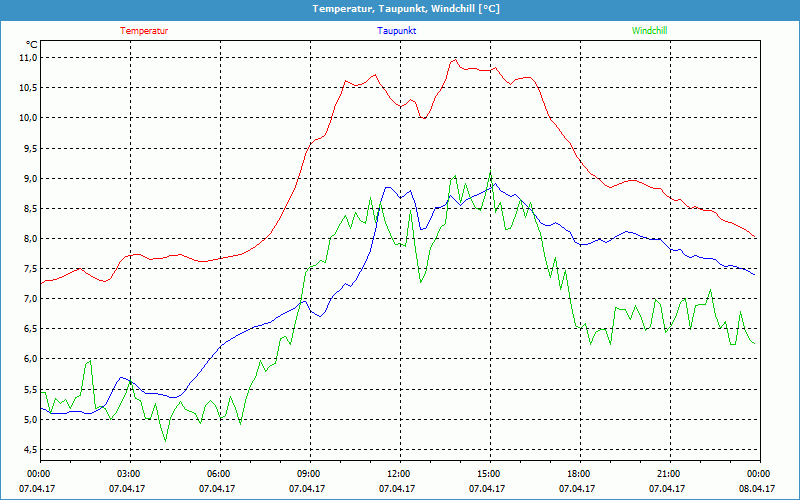The image size is (800, 500).
Task: Click the '09:00' time label on the x-axis
Action: coord(310,474)
